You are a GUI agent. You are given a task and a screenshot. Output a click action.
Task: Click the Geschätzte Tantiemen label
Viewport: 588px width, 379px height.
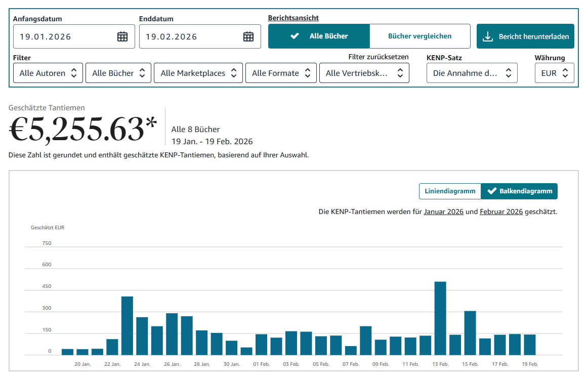pos(47,108)
